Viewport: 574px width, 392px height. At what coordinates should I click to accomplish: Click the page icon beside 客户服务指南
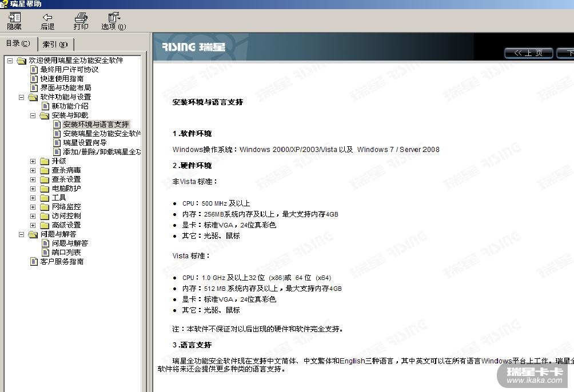[x=34, y=262]
